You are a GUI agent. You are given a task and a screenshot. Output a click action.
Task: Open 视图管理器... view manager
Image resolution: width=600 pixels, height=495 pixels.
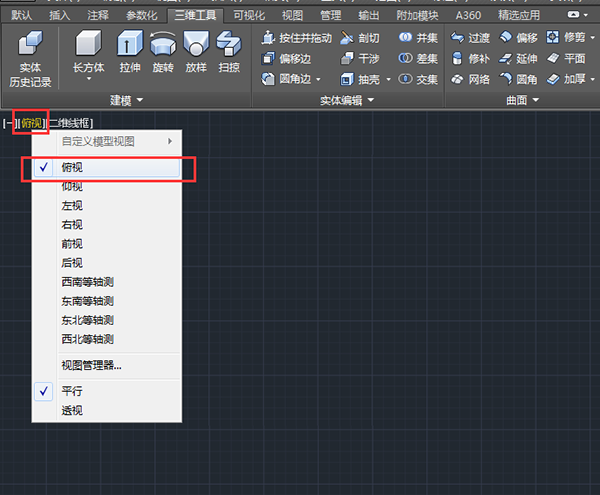[x=107, y=366]
